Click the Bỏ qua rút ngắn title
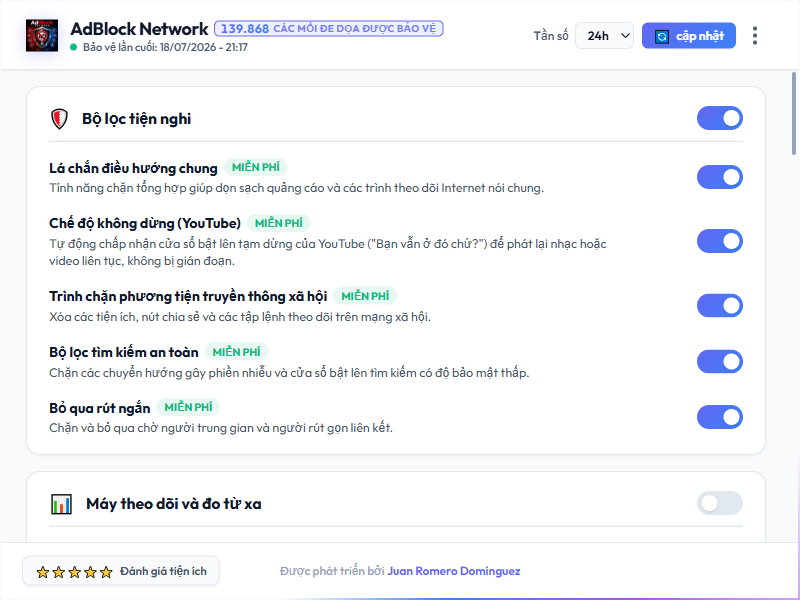The height and width of the screenshot is (600, 800). tap(99, 408)
